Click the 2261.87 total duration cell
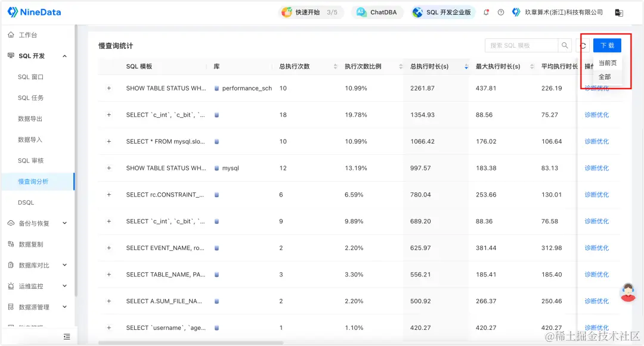644x346 pixels. [422, 88]
